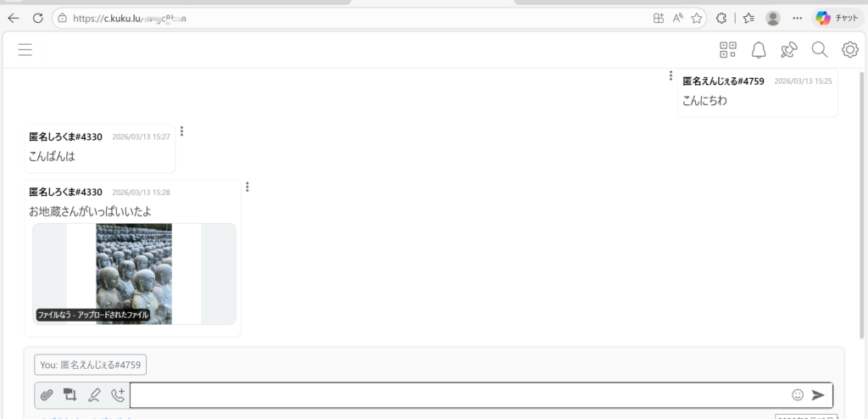This screenshot has height=419, width=868.
Task: Send message with the arrow button
Action: tap(818, 394)
